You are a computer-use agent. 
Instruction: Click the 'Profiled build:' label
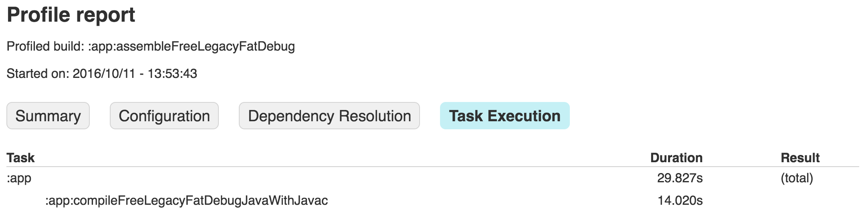coord(45,47)
